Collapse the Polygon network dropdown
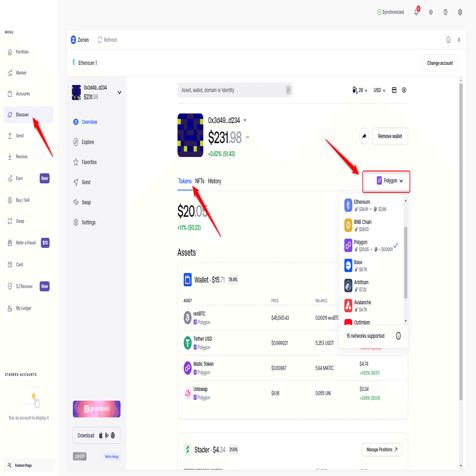The image size is (476, 476). [x=386, y=181]
